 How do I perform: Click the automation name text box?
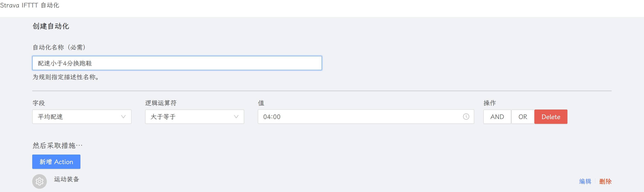tap(177, 63)
